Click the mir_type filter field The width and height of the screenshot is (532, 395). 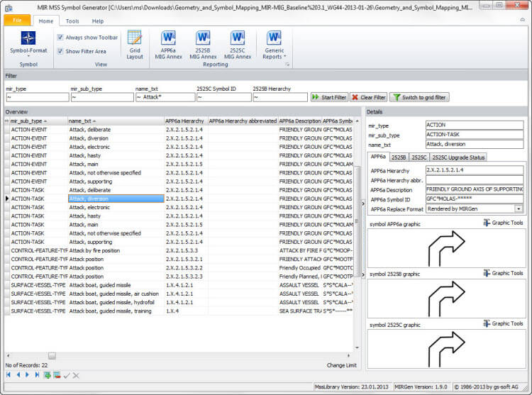(x=38, y=97)
